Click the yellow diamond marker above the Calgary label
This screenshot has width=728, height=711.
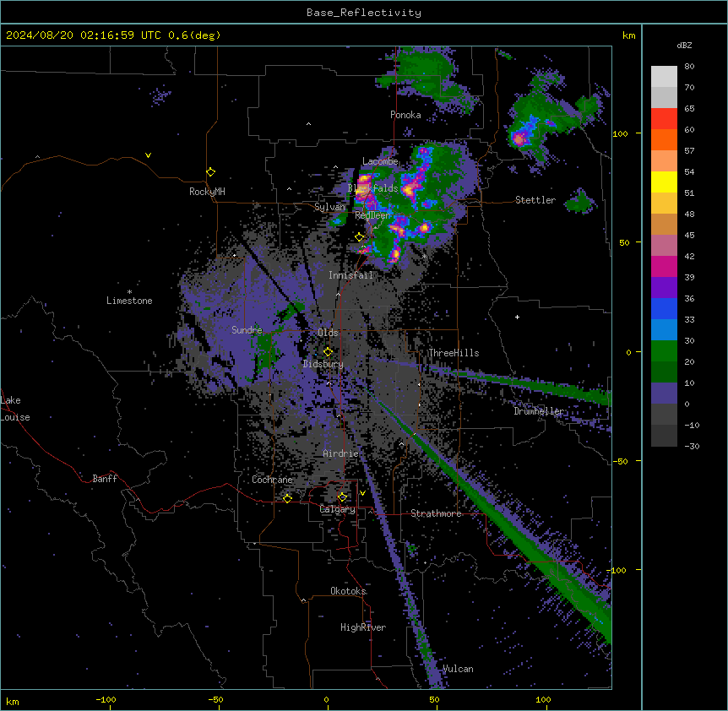342,497
